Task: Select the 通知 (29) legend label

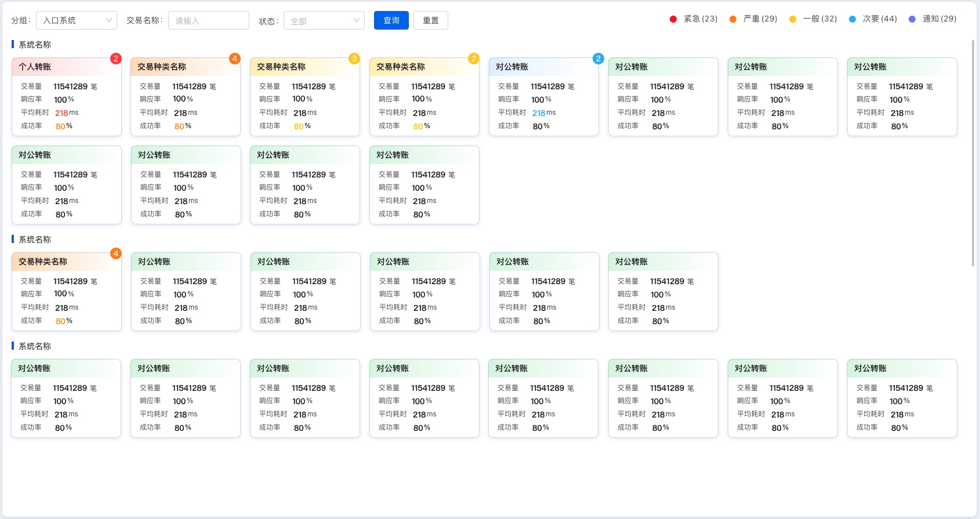Action: pyautogui.click(x=939, y=19)
